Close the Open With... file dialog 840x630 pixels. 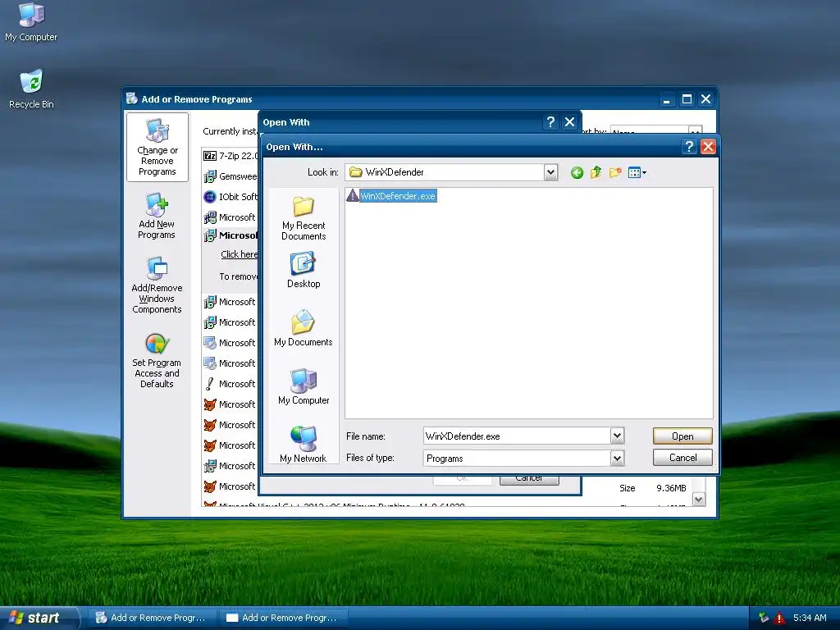click(708, 146)
